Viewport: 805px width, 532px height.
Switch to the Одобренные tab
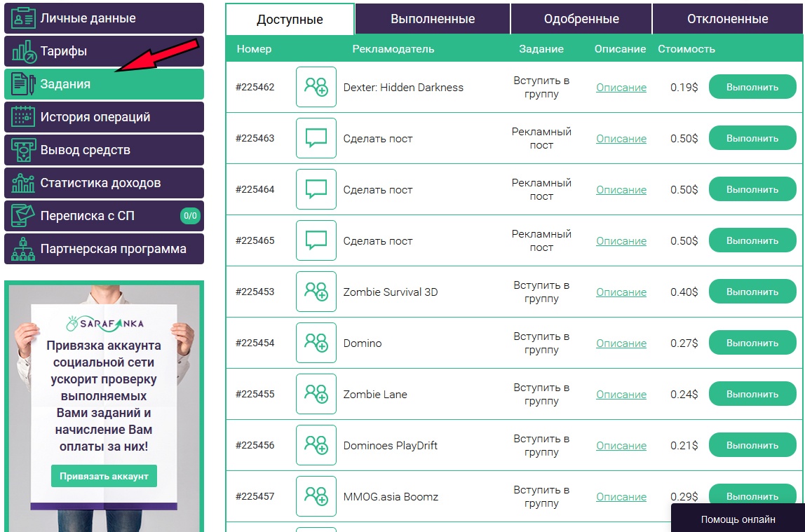[x=581, y=19]
